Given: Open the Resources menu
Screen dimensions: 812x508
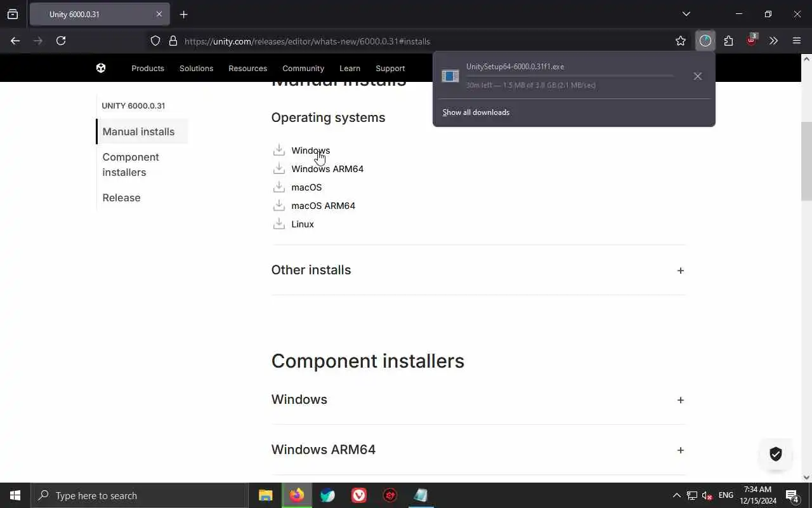Looking at the screenshot, I should pyautogui.click(x=247, y=68).
